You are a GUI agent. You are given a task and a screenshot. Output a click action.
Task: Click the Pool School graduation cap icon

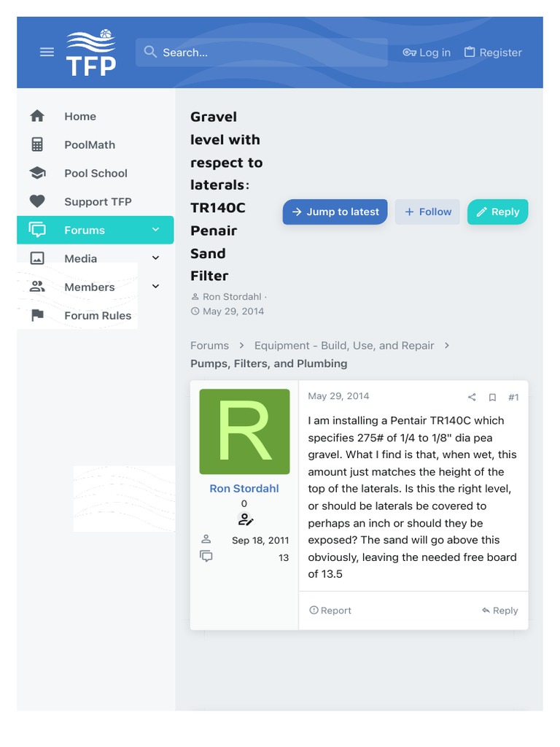pyautogui.click(x=37, y=173)
